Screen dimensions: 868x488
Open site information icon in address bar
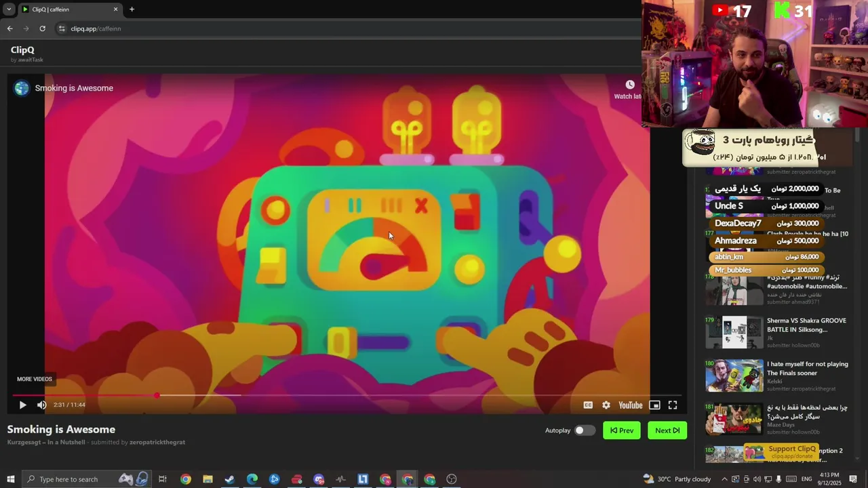[x=62, y=28]
